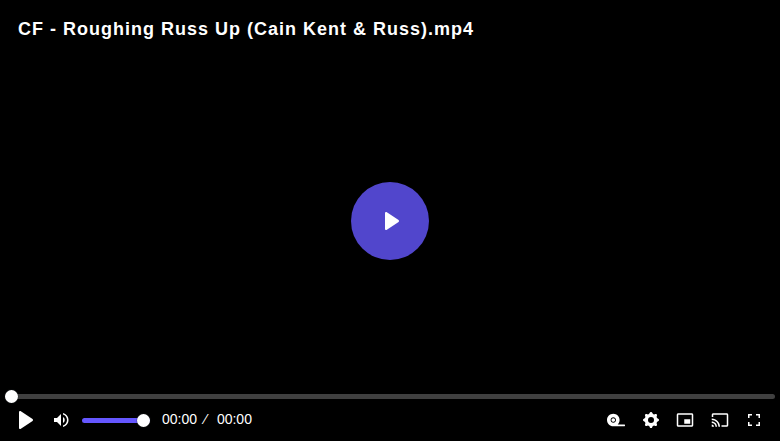
Task: Click the .mp4 extension in the title
Action: [x=451, y=29]
